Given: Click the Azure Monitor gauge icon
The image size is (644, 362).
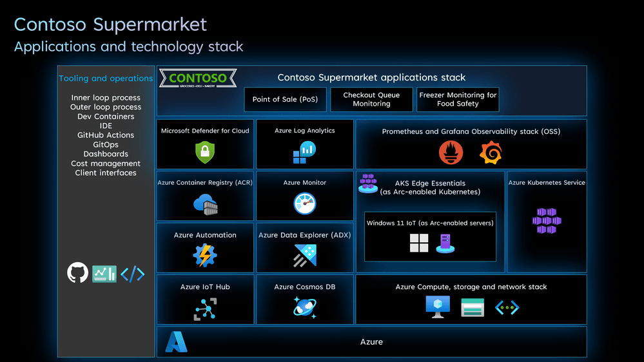Looking at the screenshot, I should coord(305,204).
